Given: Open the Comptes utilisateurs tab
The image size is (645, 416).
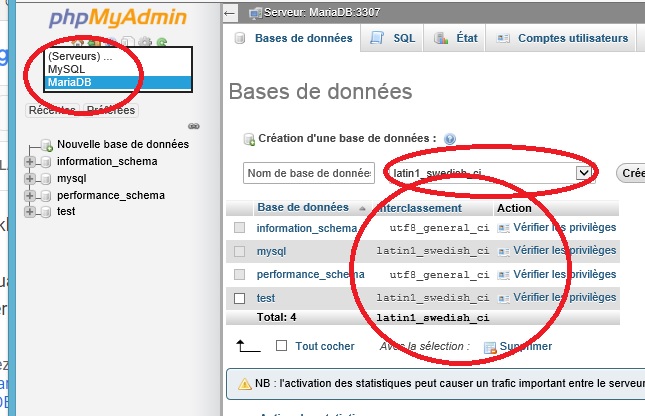Looking at the screenshot, I should [x=561, y=38].
